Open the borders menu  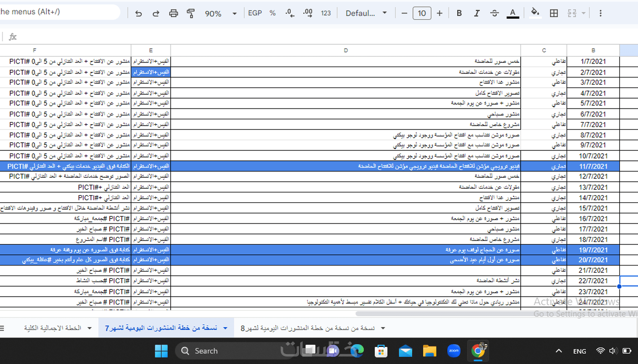(x=554, y=14)
